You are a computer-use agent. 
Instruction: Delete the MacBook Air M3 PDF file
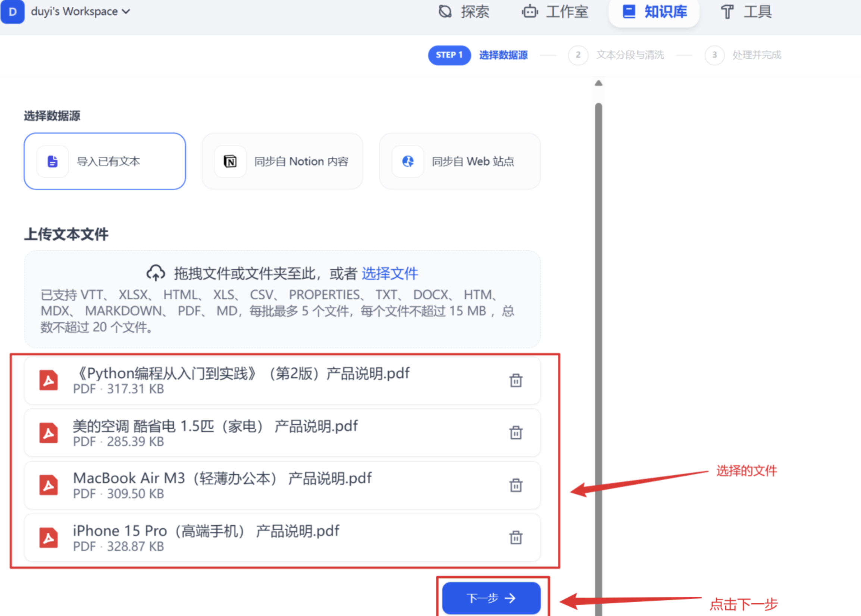coord(516,485)
